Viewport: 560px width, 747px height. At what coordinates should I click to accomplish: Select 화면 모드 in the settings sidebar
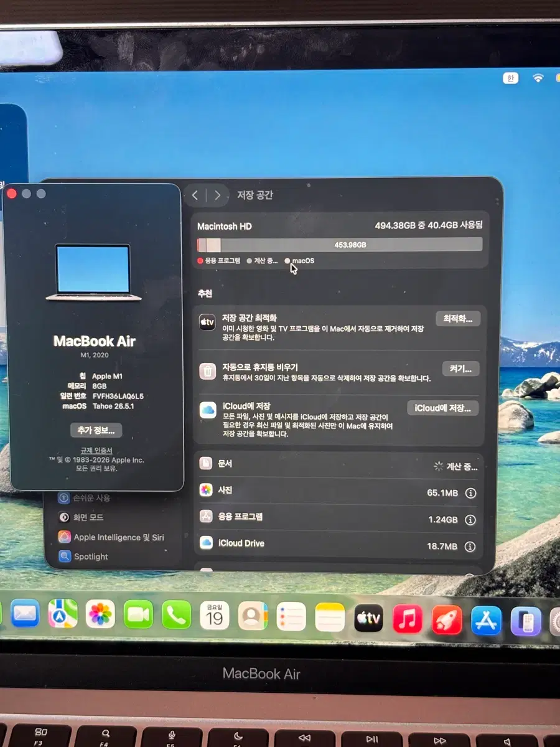[81, 517]
